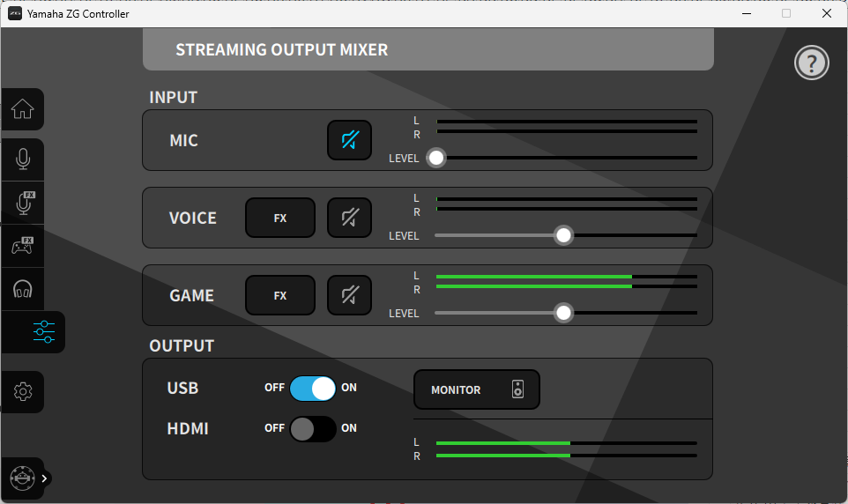Toggle the GAME FX button
848x504 pixels.
[279, 295]
